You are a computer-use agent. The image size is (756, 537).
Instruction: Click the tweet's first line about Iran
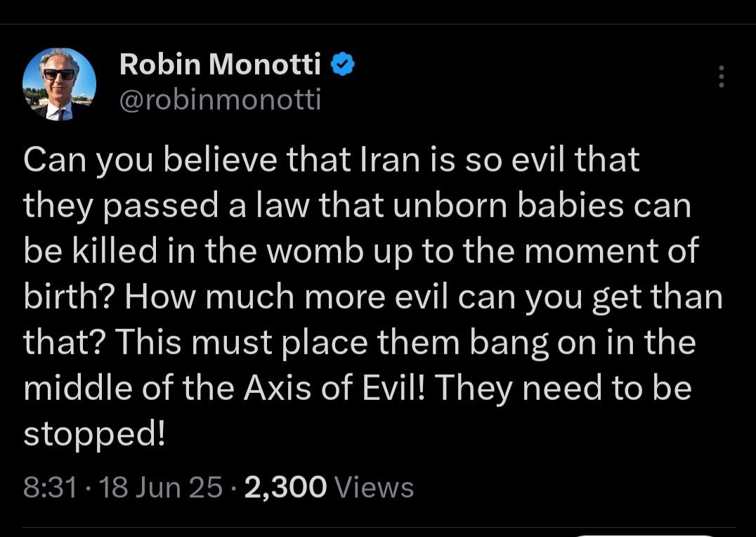point(331,160)
